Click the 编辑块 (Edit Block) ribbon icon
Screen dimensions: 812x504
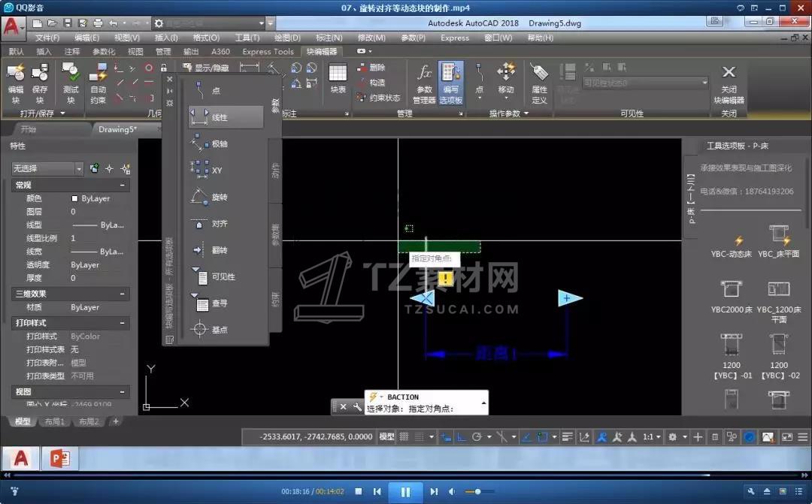point(15,83)
